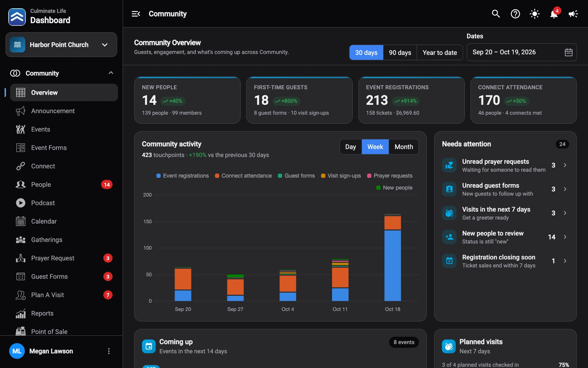Toggle Connect attendance legend series
The image size is (588, 368).
pyautogui.click(x=243, y=176)
